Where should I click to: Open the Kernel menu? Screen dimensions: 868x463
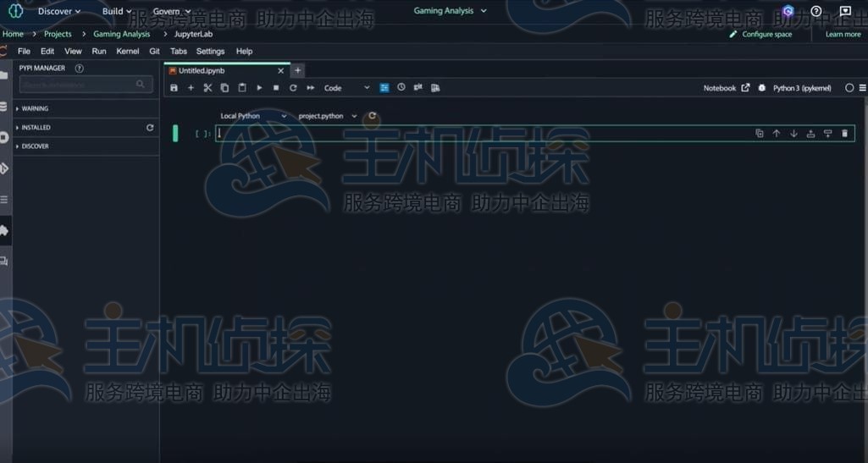click(128, 52)
